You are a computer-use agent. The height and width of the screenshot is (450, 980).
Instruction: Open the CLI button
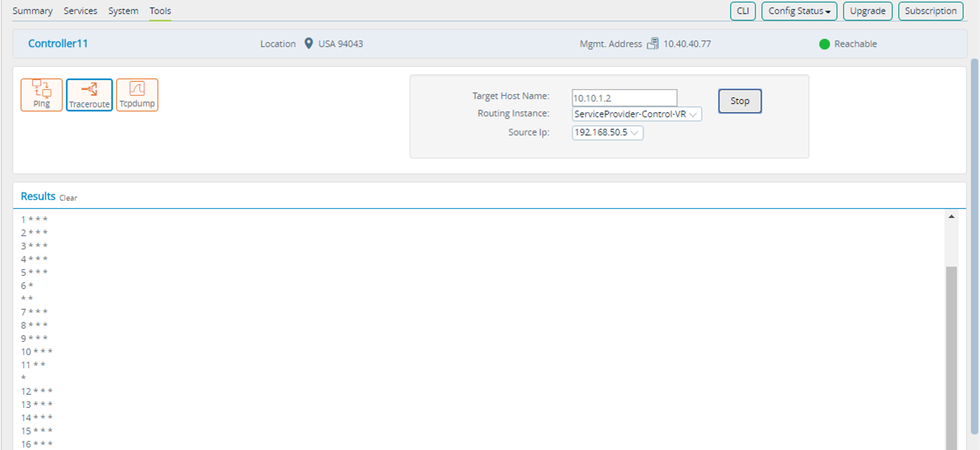coord(743,12)
